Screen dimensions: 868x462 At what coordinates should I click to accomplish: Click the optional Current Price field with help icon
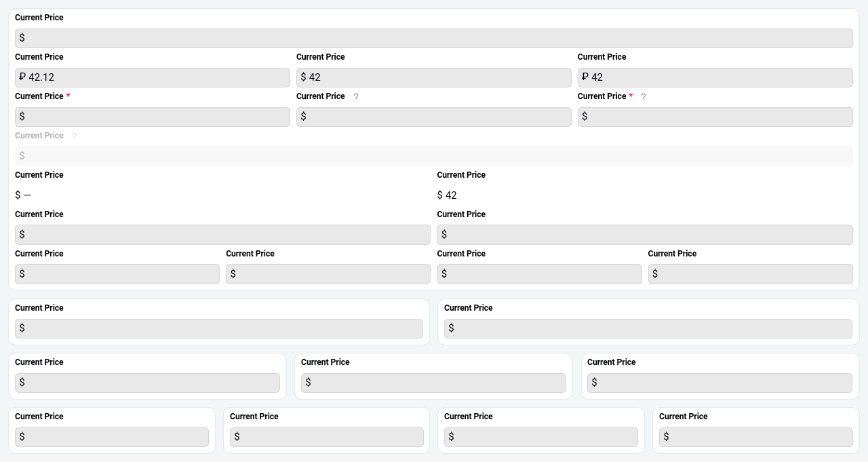pyautogui.click(x=434, y=117)
